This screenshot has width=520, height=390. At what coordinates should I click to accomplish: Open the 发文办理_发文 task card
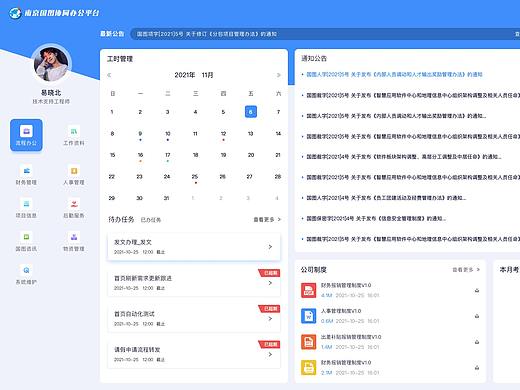pos(194,247)
